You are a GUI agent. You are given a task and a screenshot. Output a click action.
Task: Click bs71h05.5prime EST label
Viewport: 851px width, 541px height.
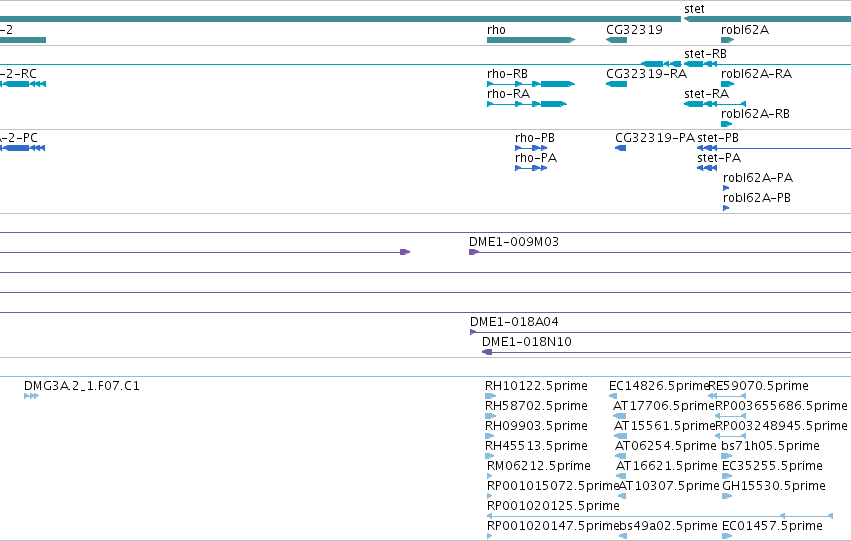pyautogui.click(x=770, y=446)
